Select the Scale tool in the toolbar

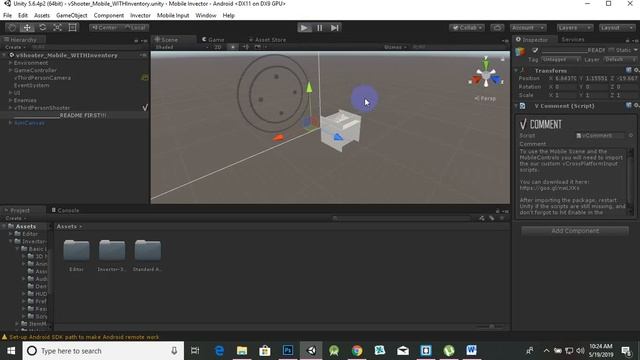(58, 28)
